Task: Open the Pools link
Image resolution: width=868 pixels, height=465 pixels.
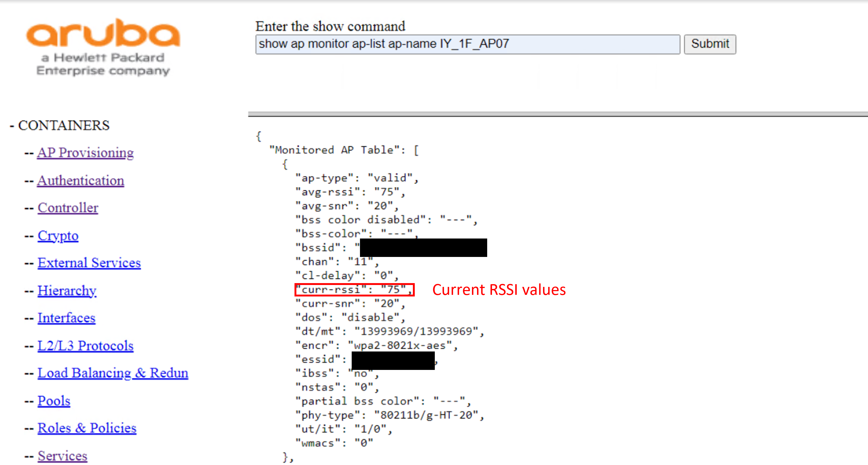Action: tap(53, 401)
